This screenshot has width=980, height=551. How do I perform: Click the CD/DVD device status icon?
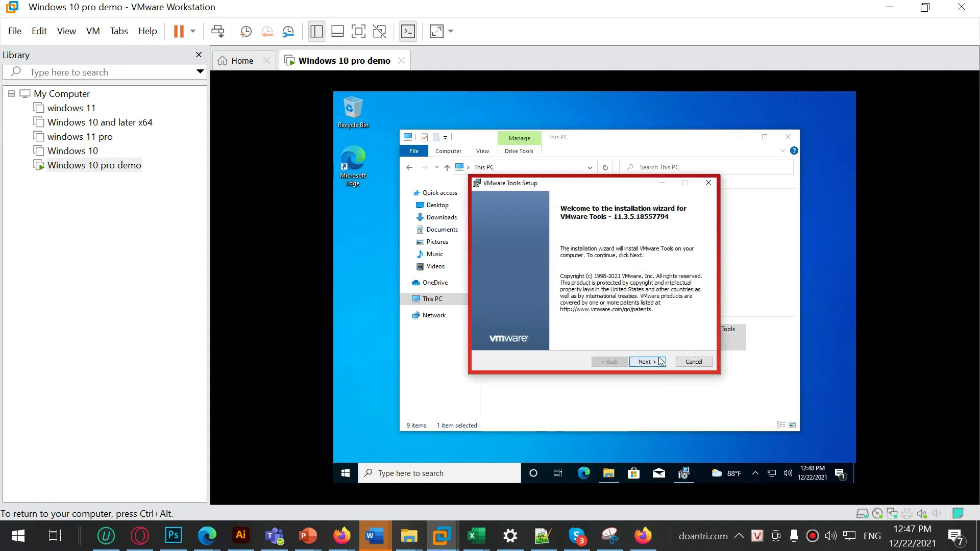pos(877,513)
